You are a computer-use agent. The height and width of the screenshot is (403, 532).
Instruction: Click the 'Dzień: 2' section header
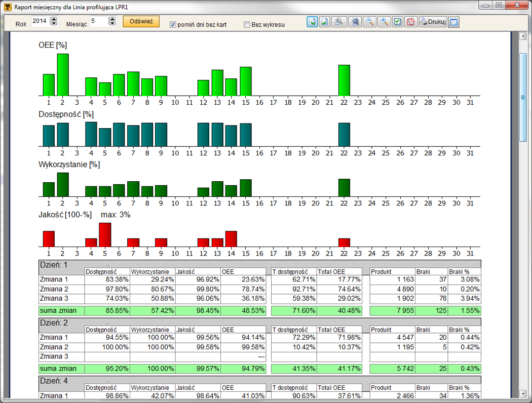54,323
